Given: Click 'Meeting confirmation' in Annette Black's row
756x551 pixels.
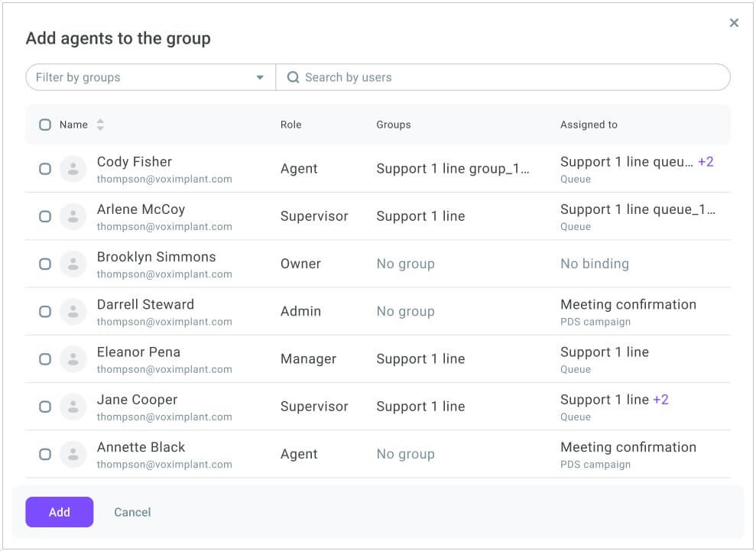Looking at the screenshot, I should pyautogui.click(x=628, y=447).
